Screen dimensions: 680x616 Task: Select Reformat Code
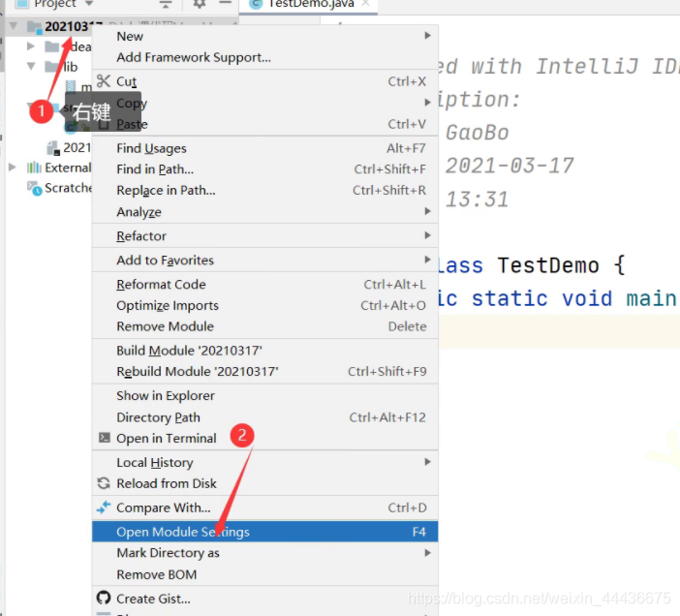click(x=265, y=285)
